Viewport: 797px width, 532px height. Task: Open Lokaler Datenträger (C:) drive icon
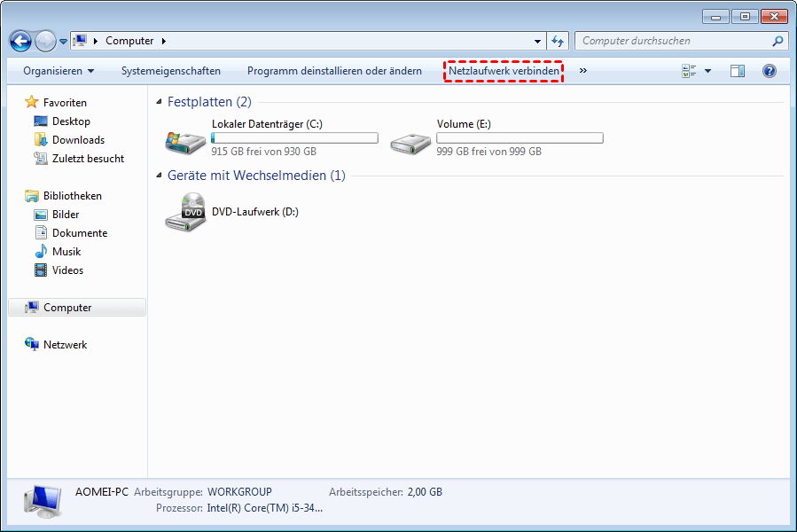pos(184,139)
